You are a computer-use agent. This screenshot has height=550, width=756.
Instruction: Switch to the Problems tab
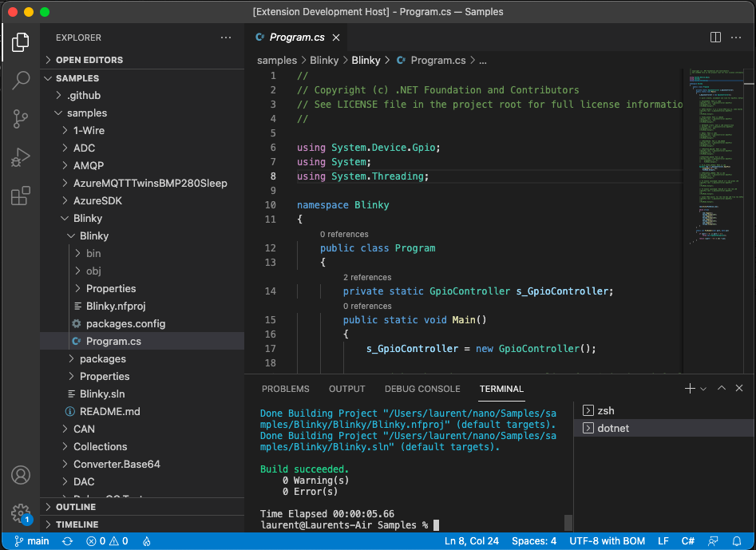(286, 389)
